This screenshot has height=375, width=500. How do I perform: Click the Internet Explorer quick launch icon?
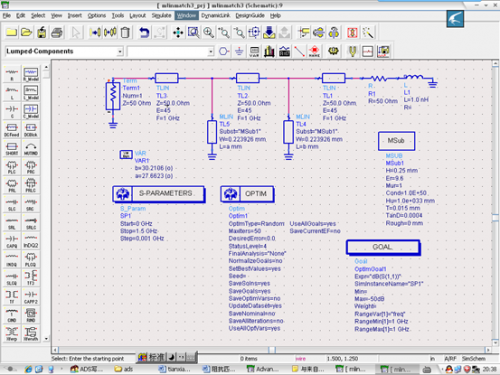tap(29, 369)
